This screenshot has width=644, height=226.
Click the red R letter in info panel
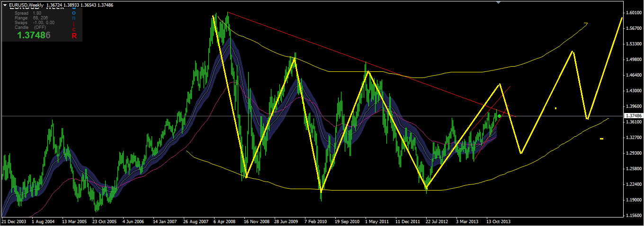(74, 35)
